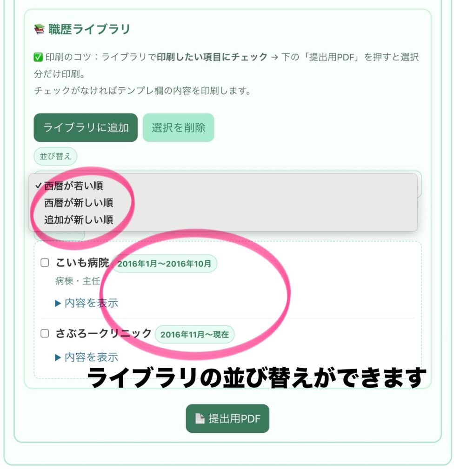Click the 選択を削除 button
This screenshot has height=476, width=460.
point(178,127)
